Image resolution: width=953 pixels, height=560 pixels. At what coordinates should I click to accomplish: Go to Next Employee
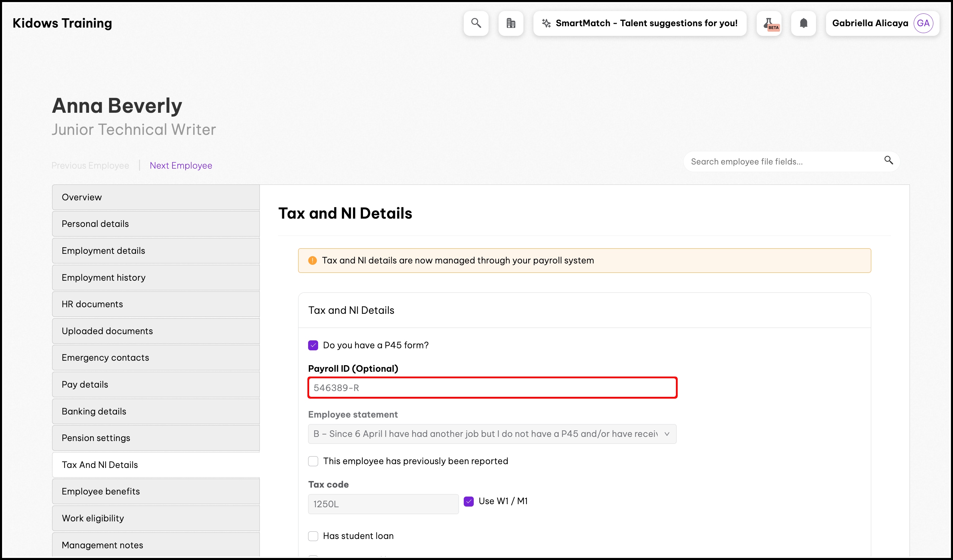pyautogui.click(x=181, y=166)
